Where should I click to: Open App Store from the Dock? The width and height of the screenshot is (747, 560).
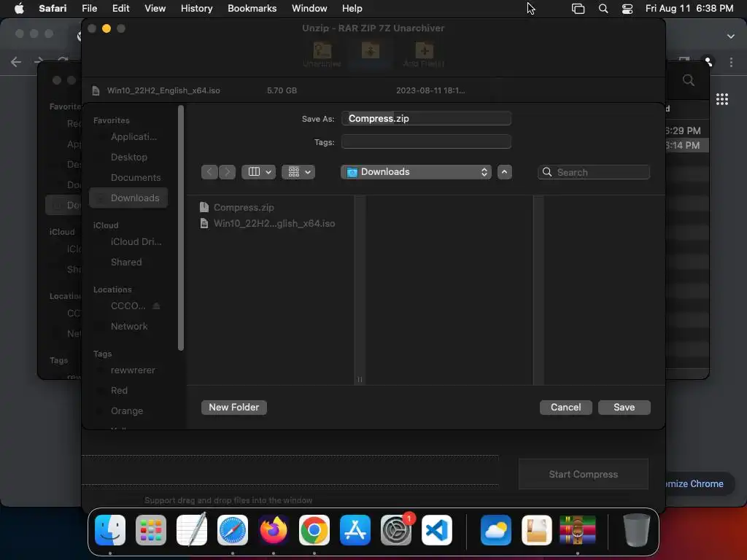pyautogui.click(x=355, y=530)
